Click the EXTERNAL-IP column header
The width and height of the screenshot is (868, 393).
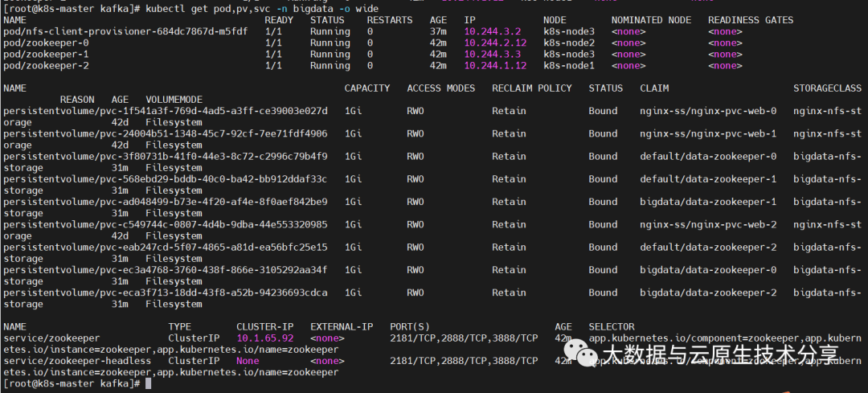click(342, 327)
